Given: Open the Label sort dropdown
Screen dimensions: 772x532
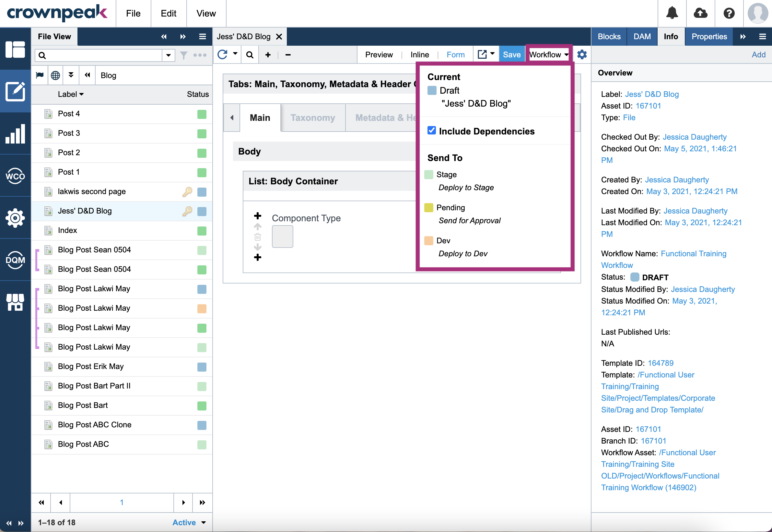Looking at the screenshot, I should click(x=71, y=94).
